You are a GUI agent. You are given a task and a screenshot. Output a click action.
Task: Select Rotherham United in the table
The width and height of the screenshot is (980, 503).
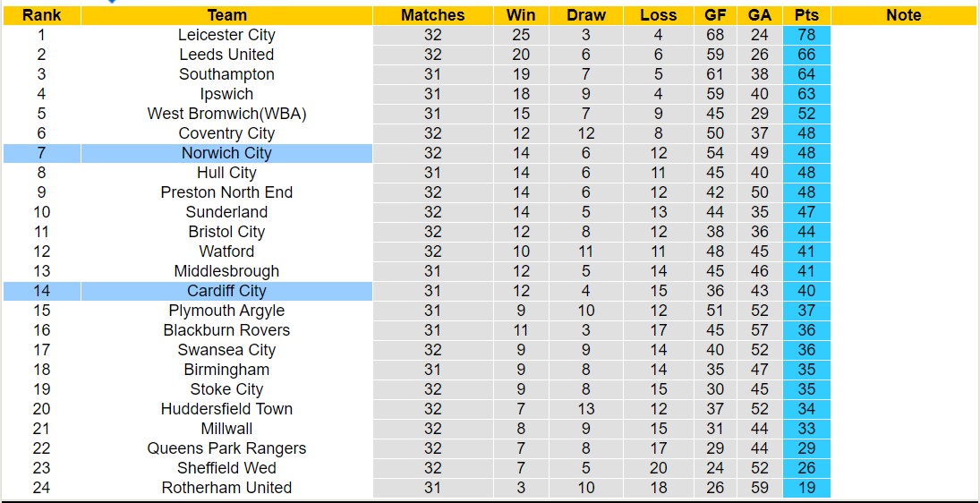(x=226, y=488)
